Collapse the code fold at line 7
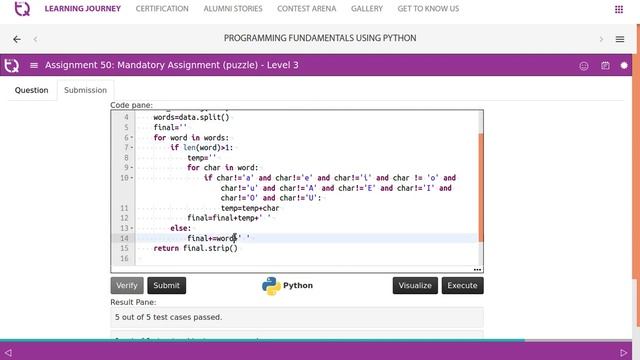The image size is (640, 360). pyautogui.click(x=132, y=148)
